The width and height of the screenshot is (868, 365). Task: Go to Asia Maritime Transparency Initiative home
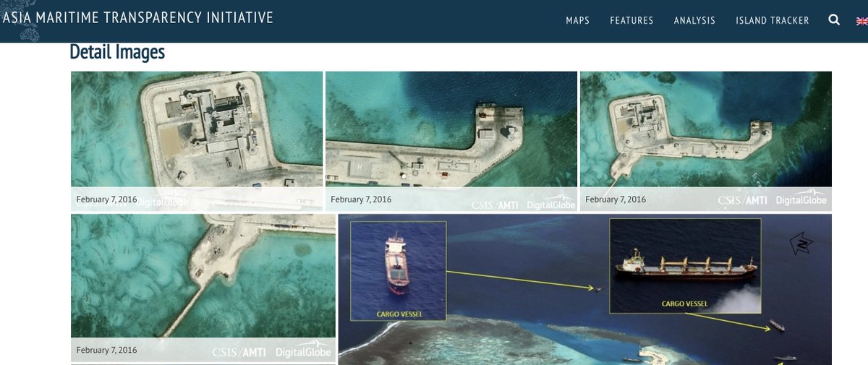click(137, 17)
